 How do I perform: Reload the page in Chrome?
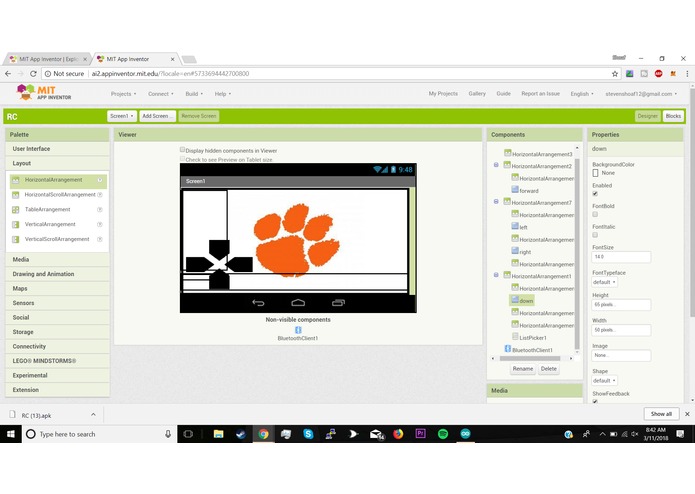pos(33,74)
